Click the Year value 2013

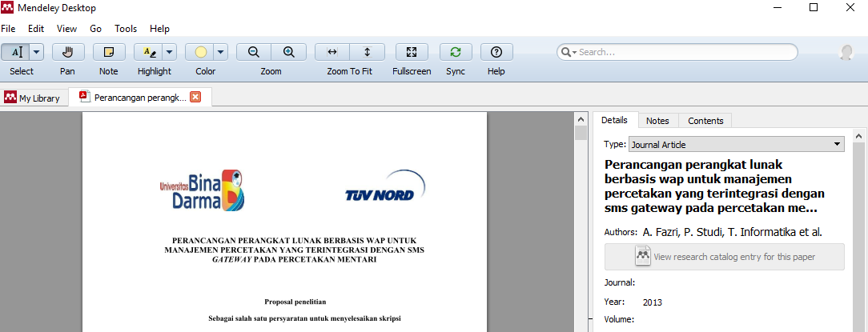(653, 302)
